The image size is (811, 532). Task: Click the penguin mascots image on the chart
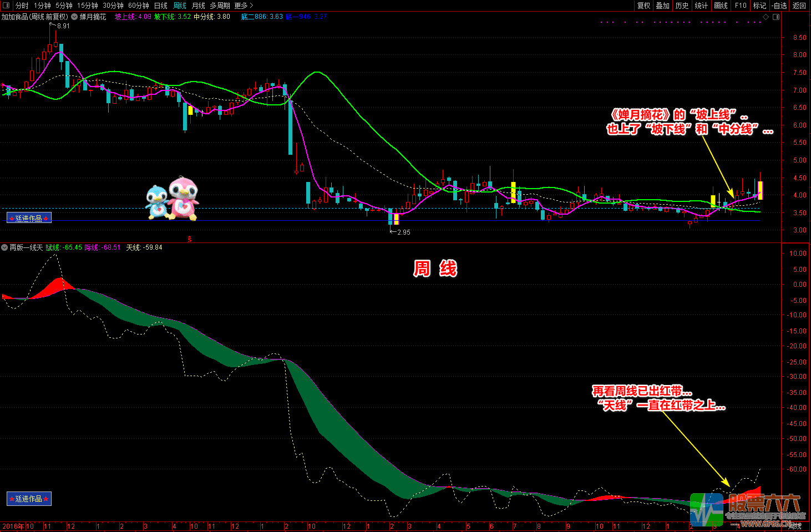click(173, 198)
